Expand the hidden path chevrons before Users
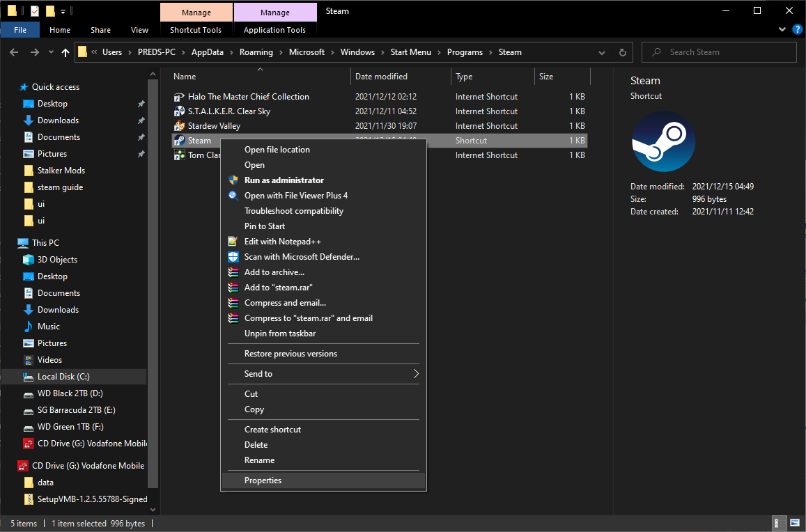This screenshot has width=806, height=532. point(94,52)
